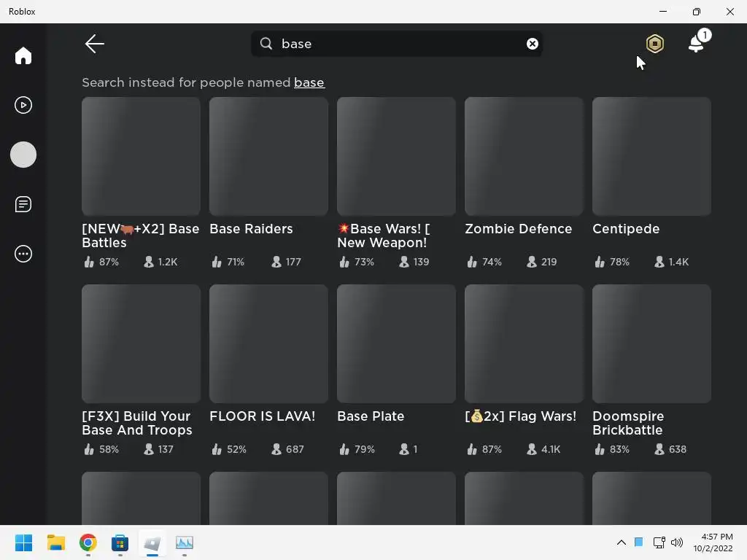Open the Zombie Defence game thumbnail
The height and width of the screenshot is (560, 747).
click(524, 156)
